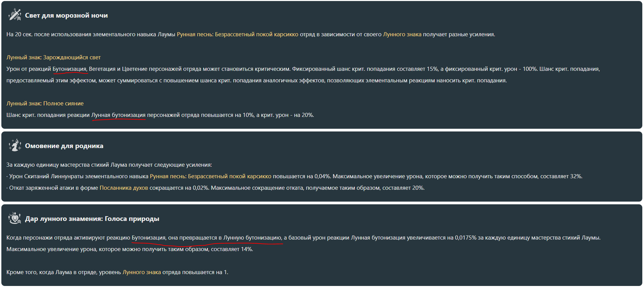Image resolution: width=644 pixels, height=288 pixels.
Task: Click the Дар лунного знамения talent icon
Action: (x=15, y=218)
